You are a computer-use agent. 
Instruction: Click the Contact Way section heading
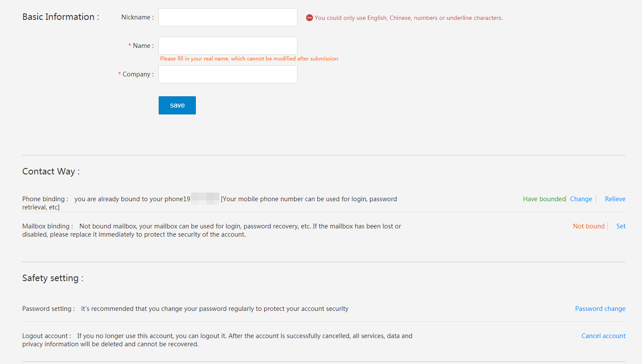click(x=51, y=171)
